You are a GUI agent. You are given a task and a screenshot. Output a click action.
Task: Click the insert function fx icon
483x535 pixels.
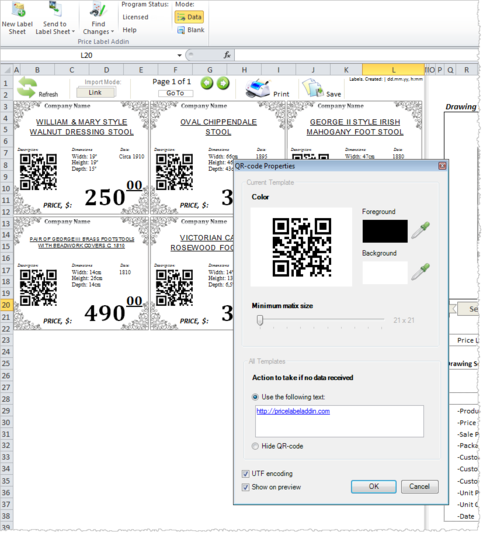point(227,55)
